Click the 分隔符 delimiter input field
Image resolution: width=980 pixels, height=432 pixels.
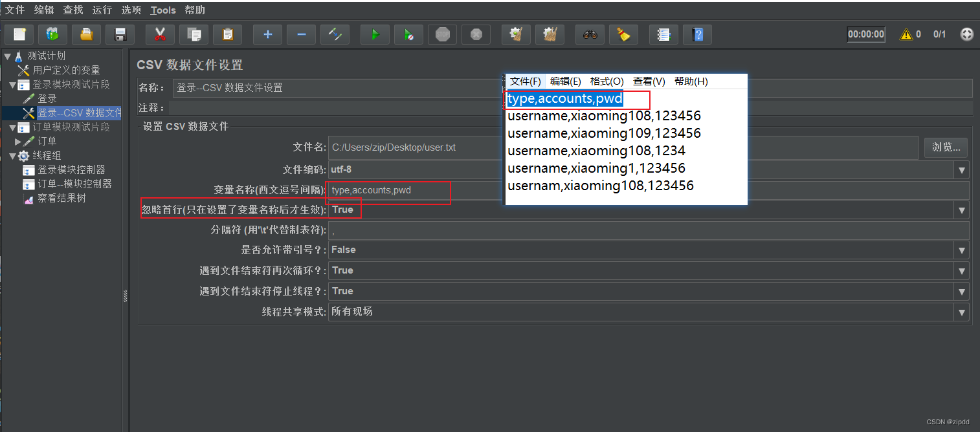[x=649, y=230]
